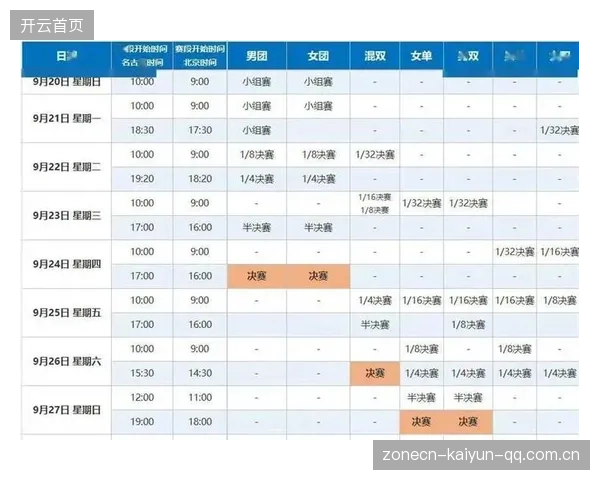
Task: Click the 混双 半决赛 cell
Action: pyautogui.click(x=375, y=325)
